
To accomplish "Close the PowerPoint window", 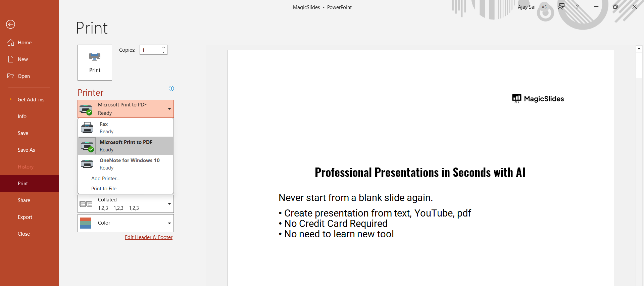I will pyautogui.click(x=635, y=7).
